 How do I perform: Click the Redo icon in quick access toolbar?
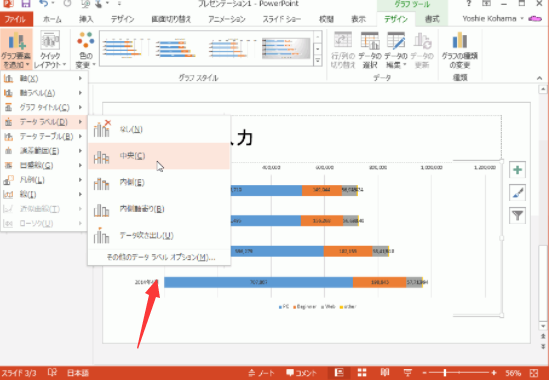pyautogui.click(x=67, y=4)
